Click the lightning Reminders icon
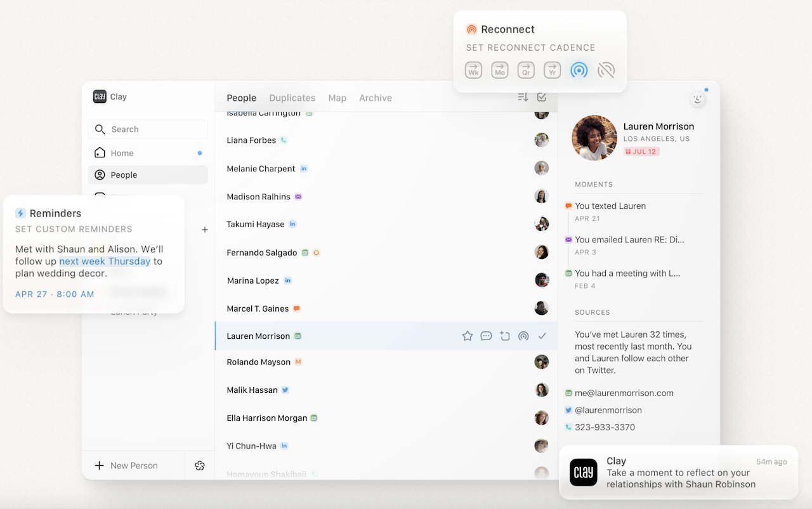This screenshot has width=812, height=509. click(x=20, y=213)
